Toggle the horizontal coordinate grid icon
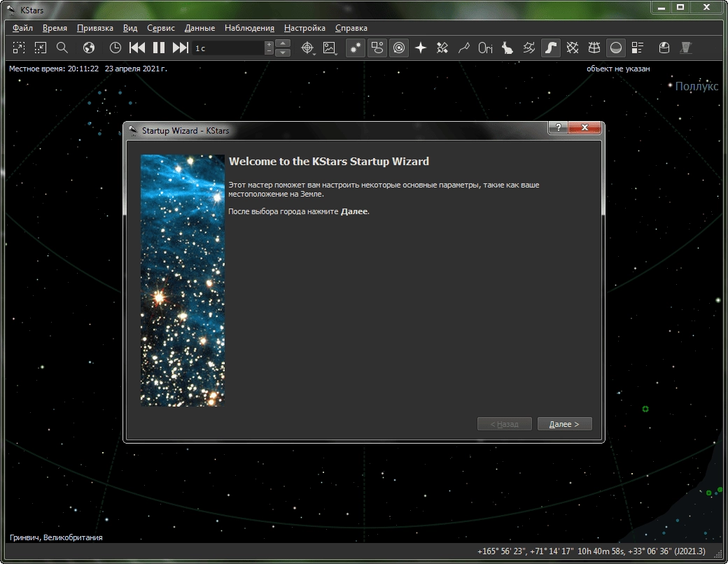The width and height of the screenshot is (728, 564). click(x=594, y=48)
